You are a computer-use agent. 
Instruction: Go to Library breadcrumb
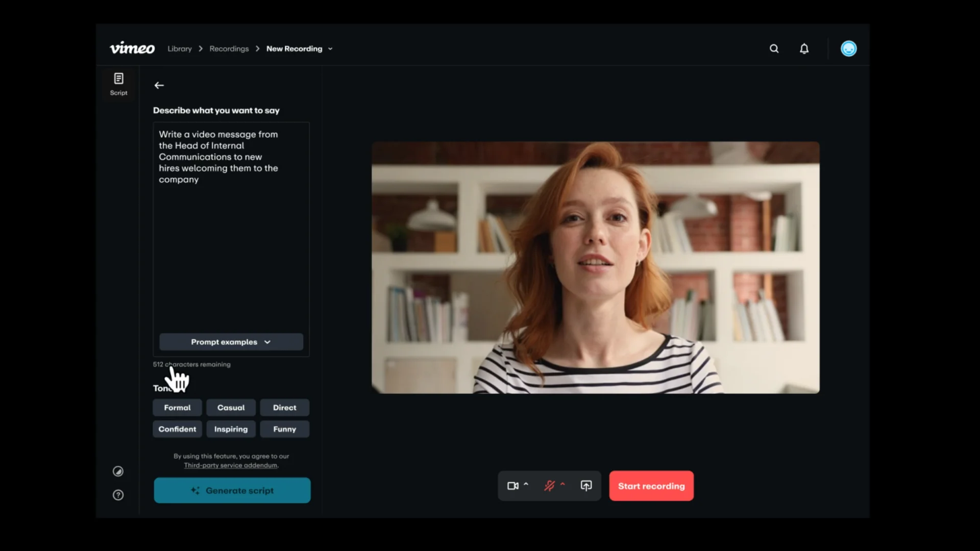tap(180, 48)
